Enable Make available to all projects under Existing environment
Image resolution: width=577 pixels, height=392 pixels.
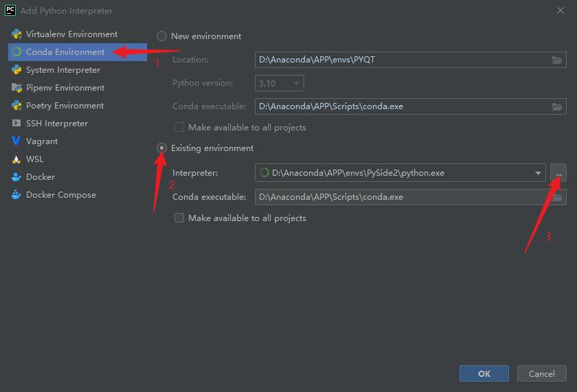[179, 218]
